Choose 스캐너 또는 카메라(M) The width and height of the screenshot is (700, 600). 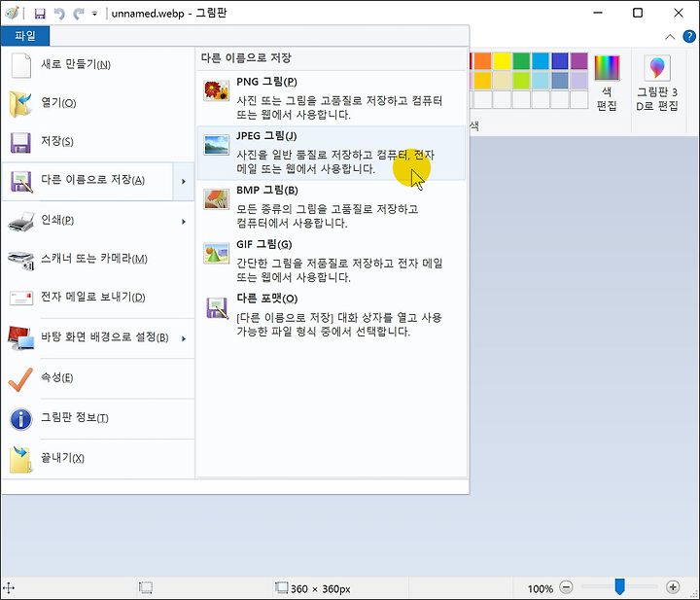[x=98, y=260]
